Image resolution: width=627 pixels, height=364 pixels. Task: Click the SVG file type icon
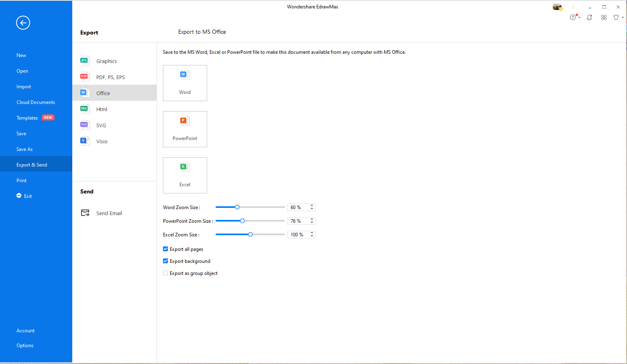(84, 125)
